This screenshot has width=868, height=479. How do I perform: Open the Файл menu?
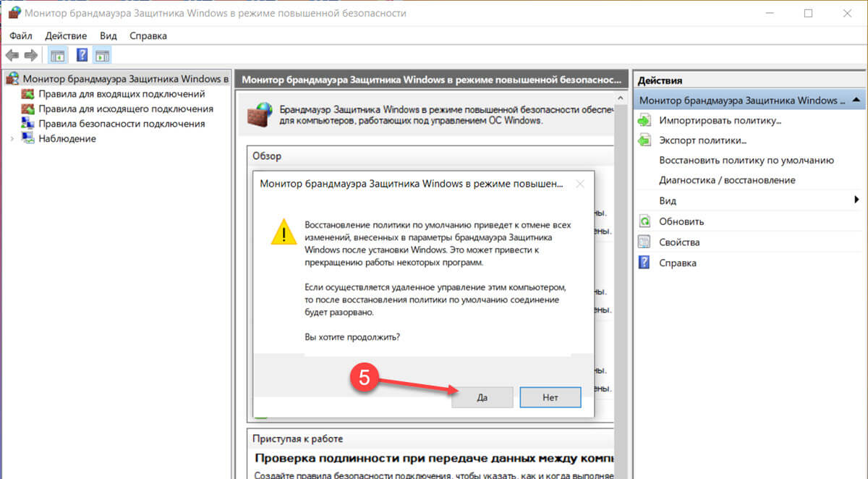tap(21, 35)
